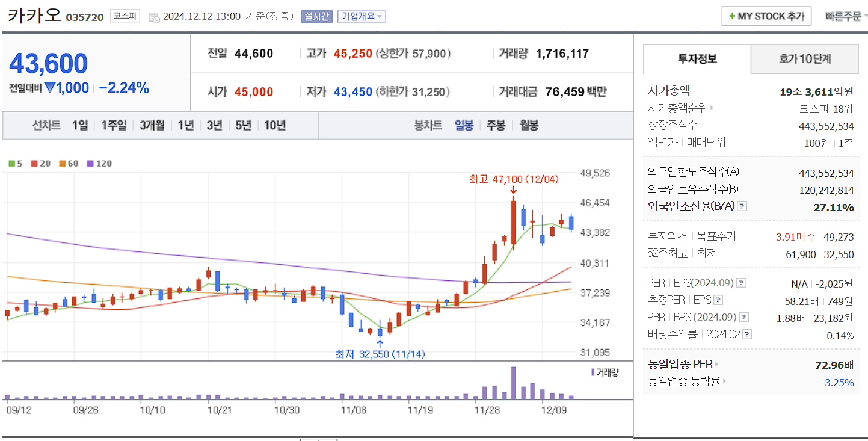Click the 거래량 legend icon above volume bars
Viewport: 868px width, 441px height.
pos(592,372)
